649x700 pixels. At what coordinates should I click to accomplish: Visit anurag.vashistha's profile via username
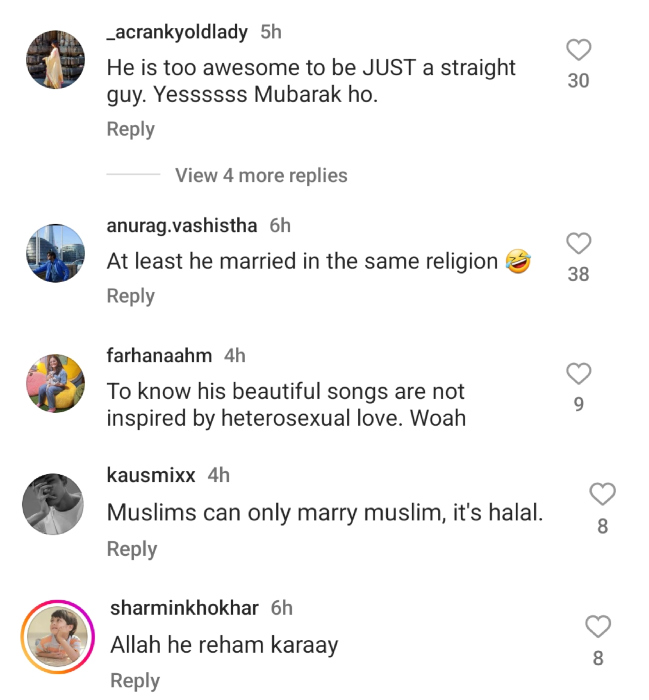click(x=181, y=225)
